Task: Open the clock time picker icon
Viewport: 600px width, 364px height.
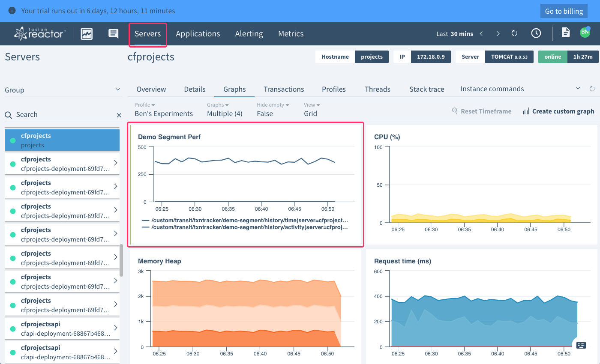Action: coord(536,33)
